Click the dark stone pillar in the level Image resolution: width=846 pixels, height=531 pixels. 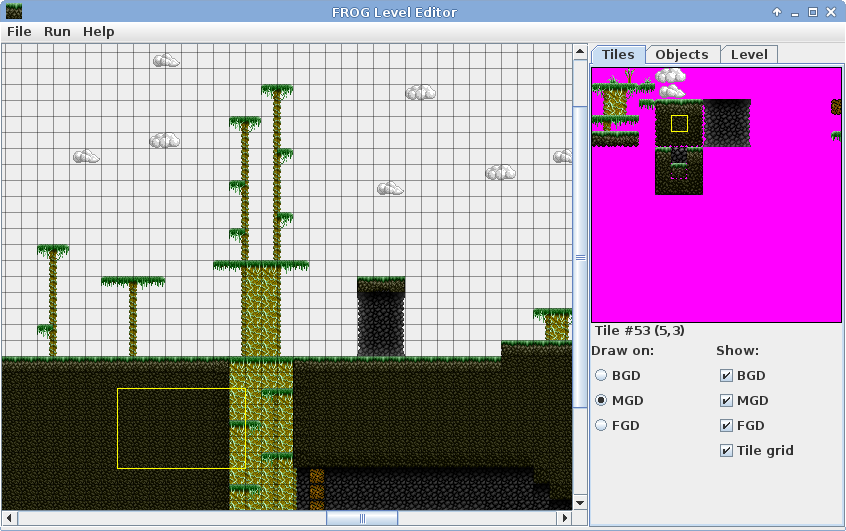point(381,324)
